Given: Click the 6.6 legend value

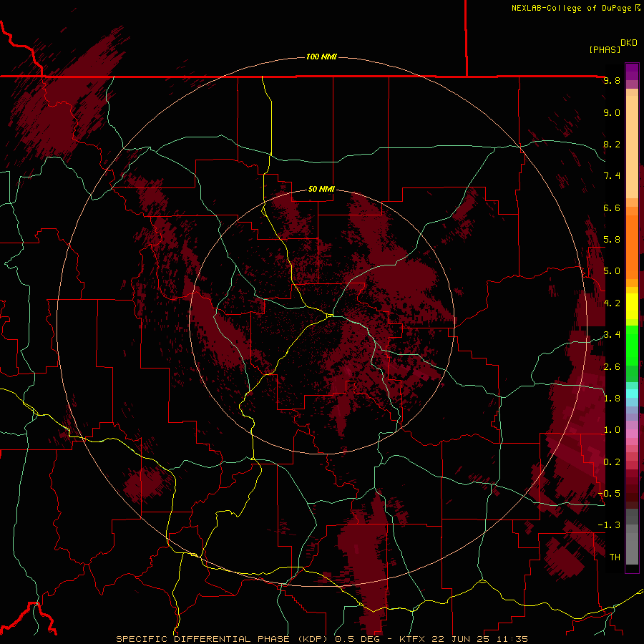Looking at the screenshot, I should tap(612, 208).
